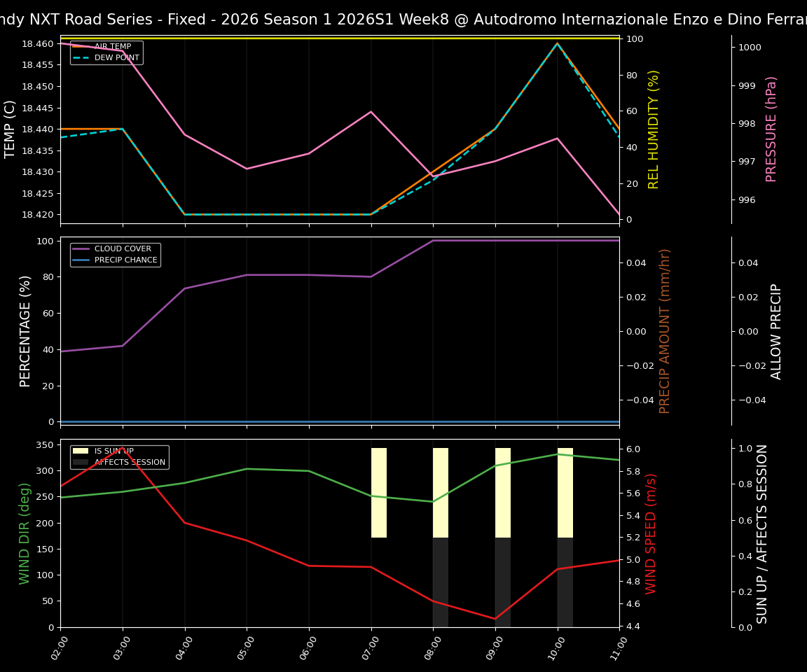The width and height of the screenshot is (807, 672).
Task: Expand the cloud cover panel legend box
Action: 115,254
